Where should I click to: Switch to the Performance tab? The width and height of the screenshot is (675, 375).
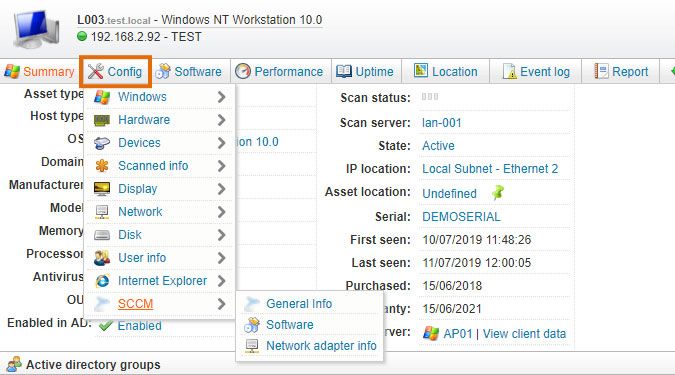click(x=281, y=71)
